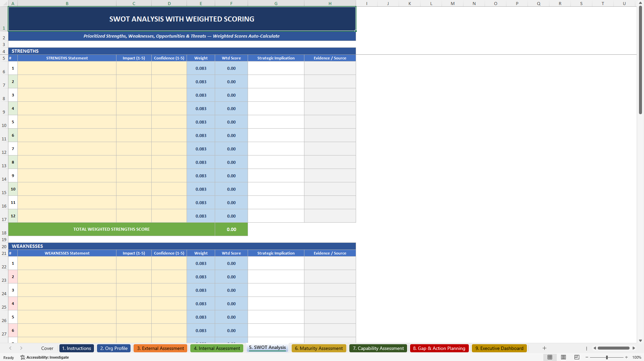Image resolution: width=644 pixels, height=361 pixels.
Task: Open Accessibility Investigate status item
Action: pos(45,357)
